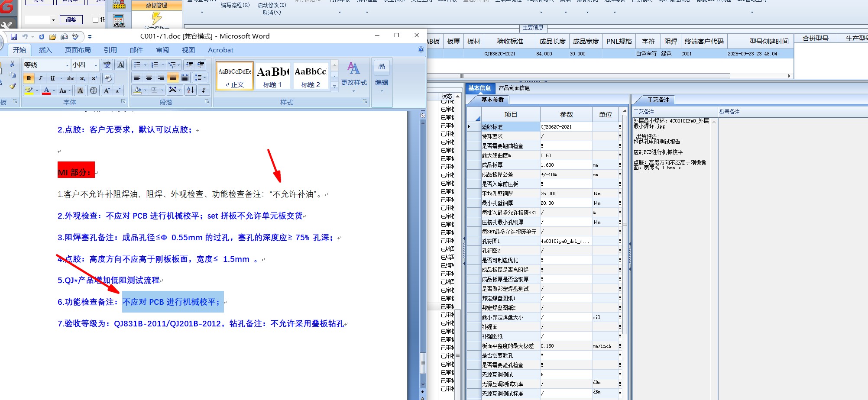The height and width of the screenshot is (400, 868).
Task: Open the 产品剖面信息 tab
Action: (x=514, y=88)
